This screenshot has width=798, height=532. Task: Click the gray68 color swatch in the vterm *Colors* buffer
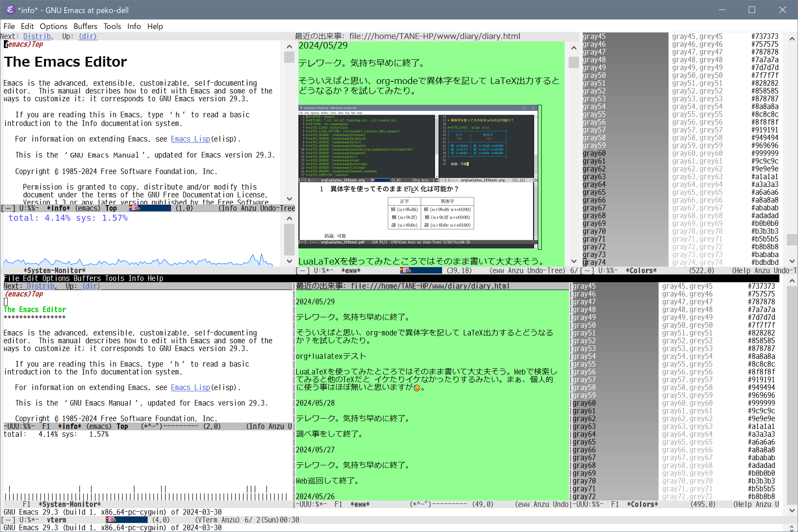tap(615, 465)
